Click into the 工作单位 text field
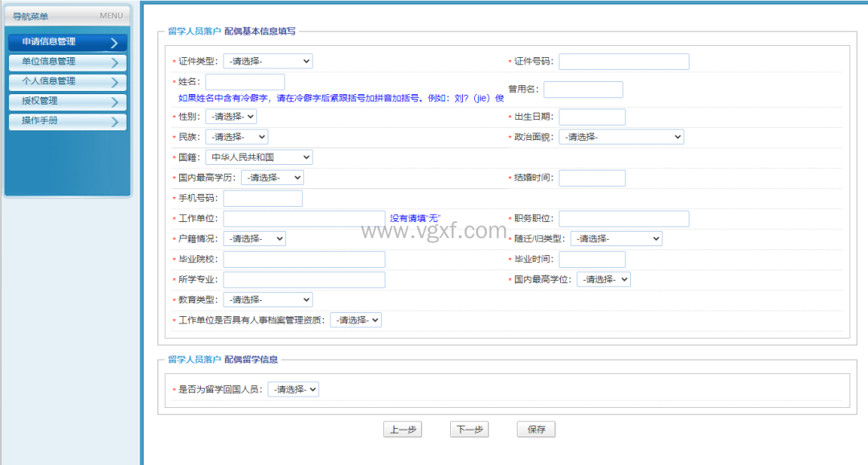 click(304, 219)
